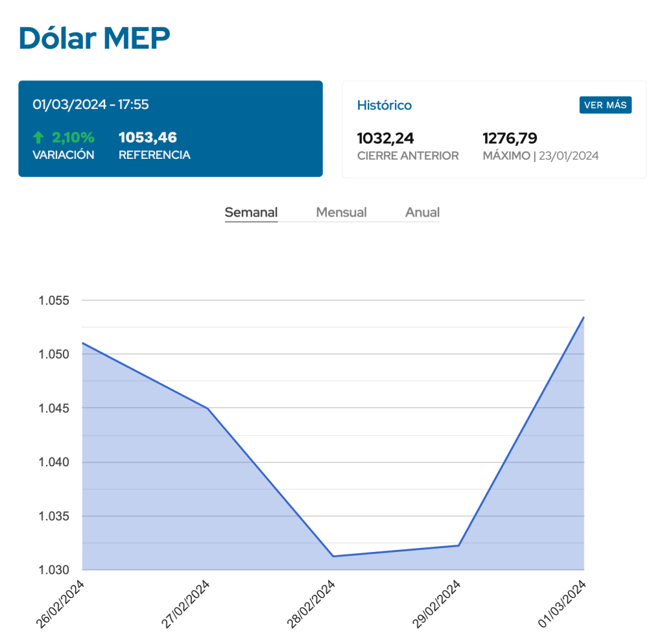Open the Histórico link
This screenshot has width=664, height=644.
tap(385, 105)
